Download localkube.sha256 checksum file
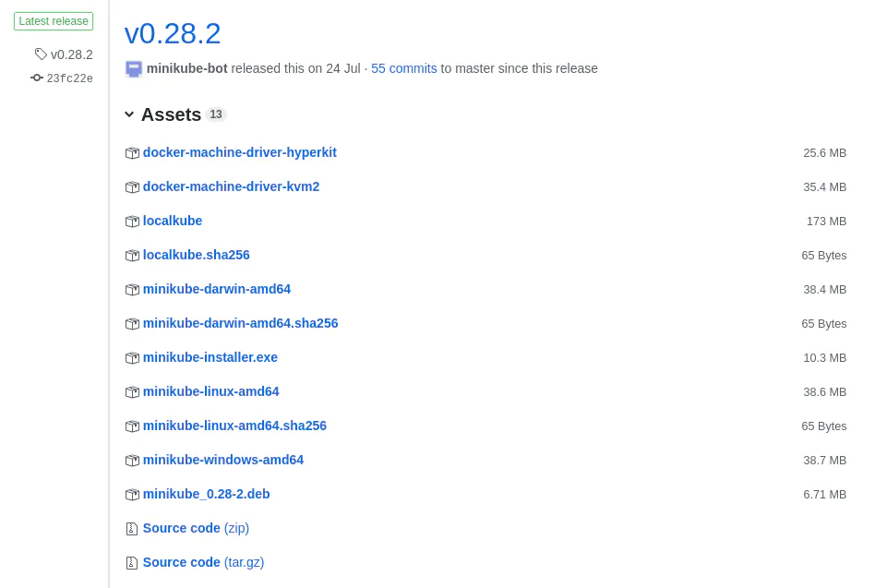 click(196, 255)
